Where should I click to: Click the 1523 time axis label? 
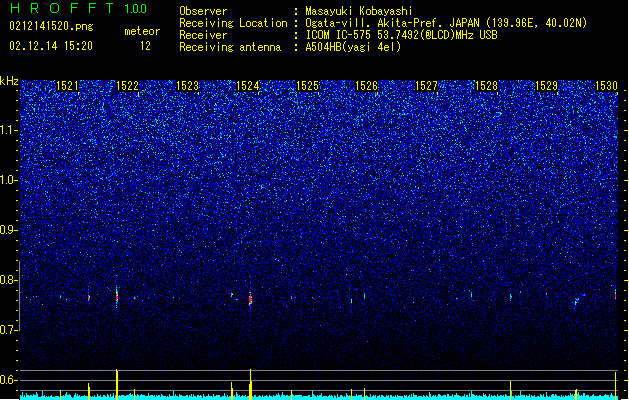pyautogui.click(x=187, y=86)
